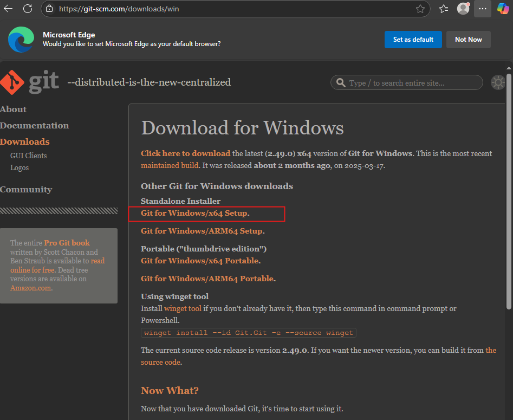Reload the page with the refresh icon

coord(28,9)
